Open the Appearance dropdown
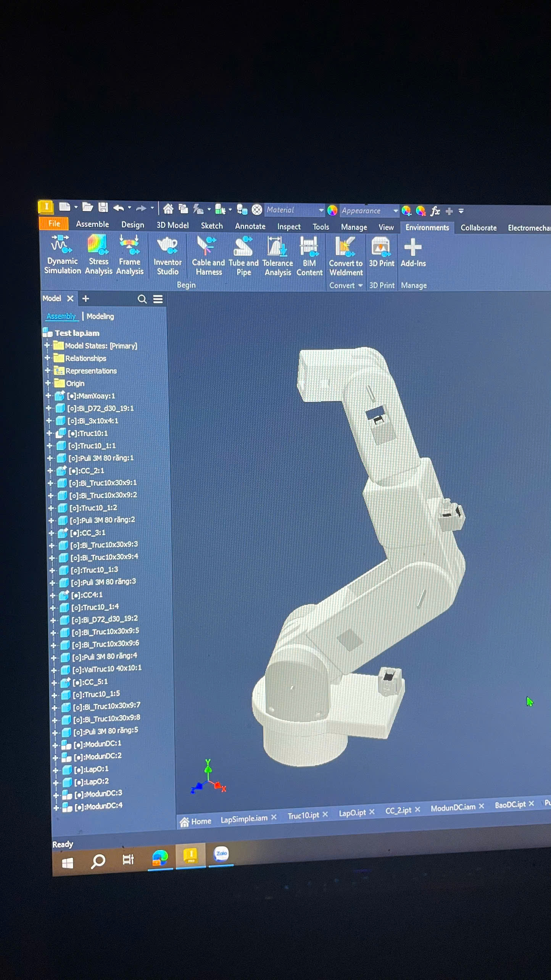Image resolution: width=551 pixels, height=980 pixels. [395, 211]
